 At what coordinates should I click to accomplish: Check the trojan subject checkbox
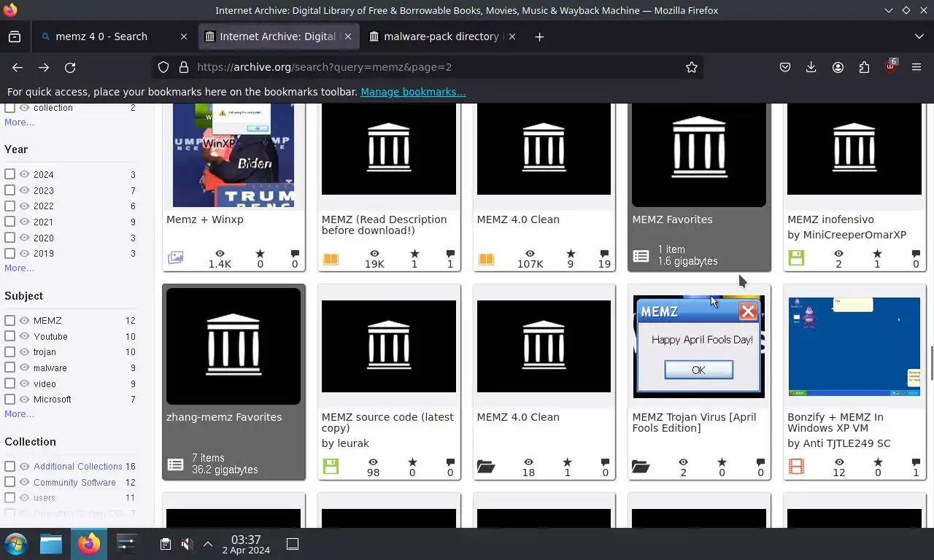[9, 351]
